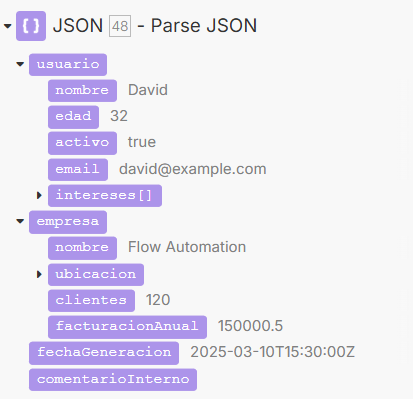Click the module number 48 badge

pos(120,26)
